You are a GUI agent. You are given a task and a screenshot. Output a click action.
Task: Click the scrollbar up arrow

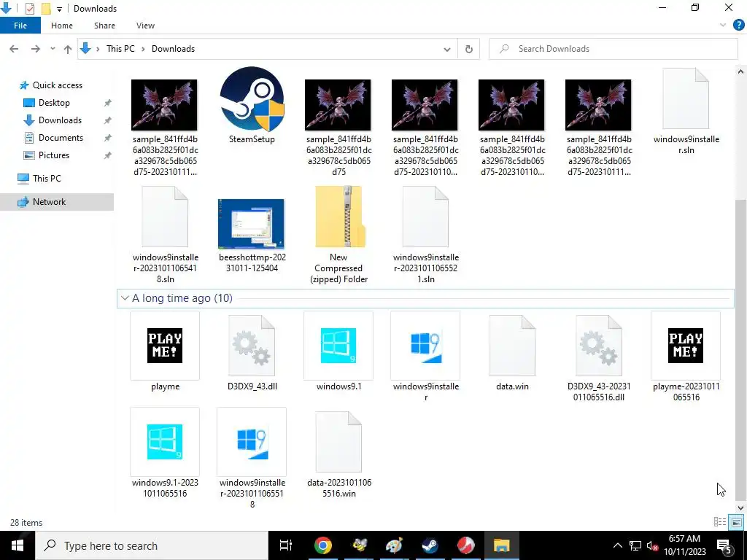tap(740, 71)
